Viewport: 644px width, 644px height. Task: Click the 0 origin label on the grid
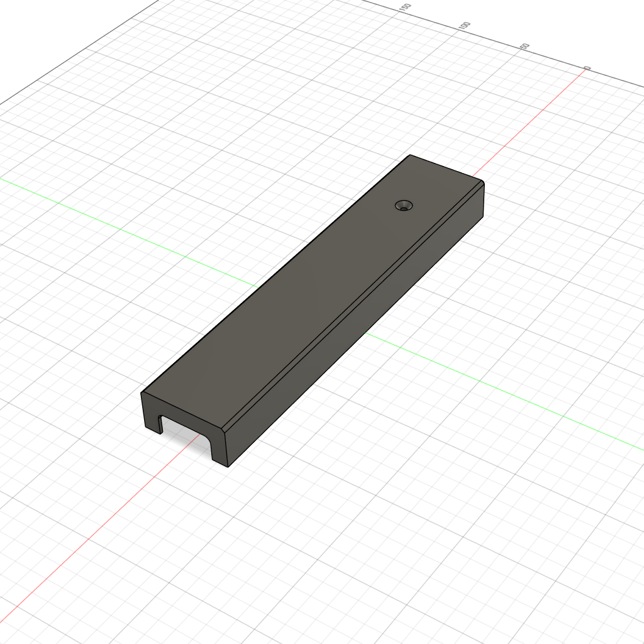coord(587,68)
